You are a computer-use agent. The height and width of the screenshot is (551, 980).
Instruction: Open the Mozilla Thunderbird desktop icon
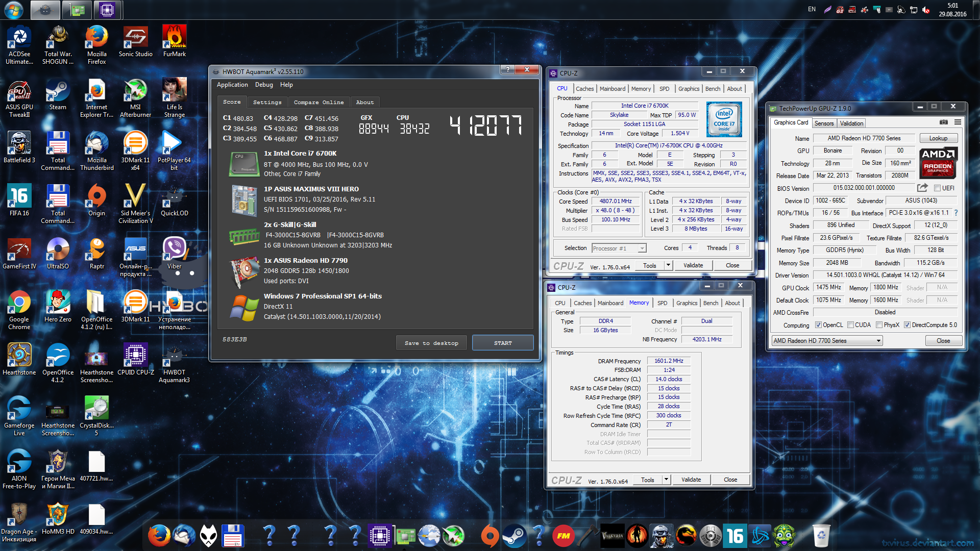(x=97, y=151)
